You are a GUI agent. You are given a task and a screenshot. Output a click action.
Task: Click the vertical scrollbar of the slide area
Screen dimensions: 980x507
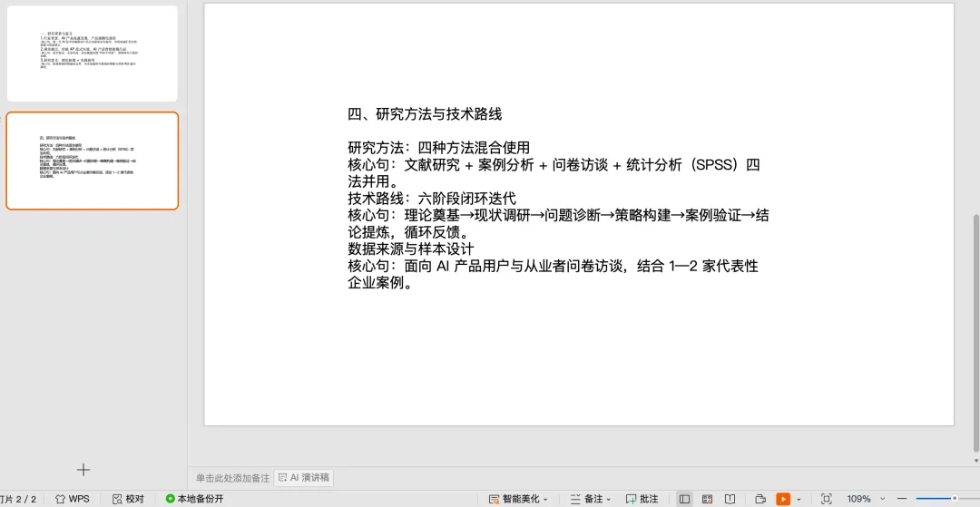pyautogui.click(x=976, y=333)
